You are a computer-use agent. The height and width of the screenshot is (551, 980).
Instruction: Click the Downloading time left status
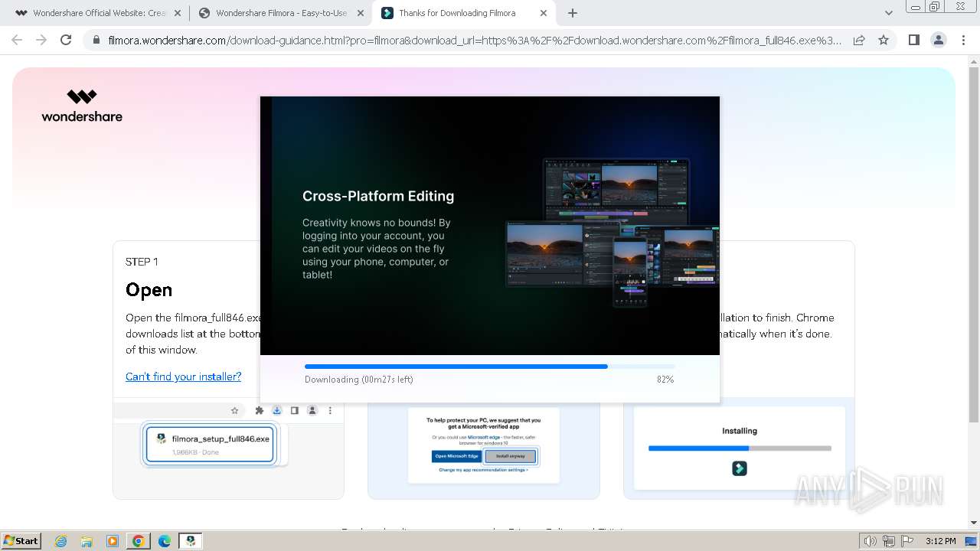[359, 380]
